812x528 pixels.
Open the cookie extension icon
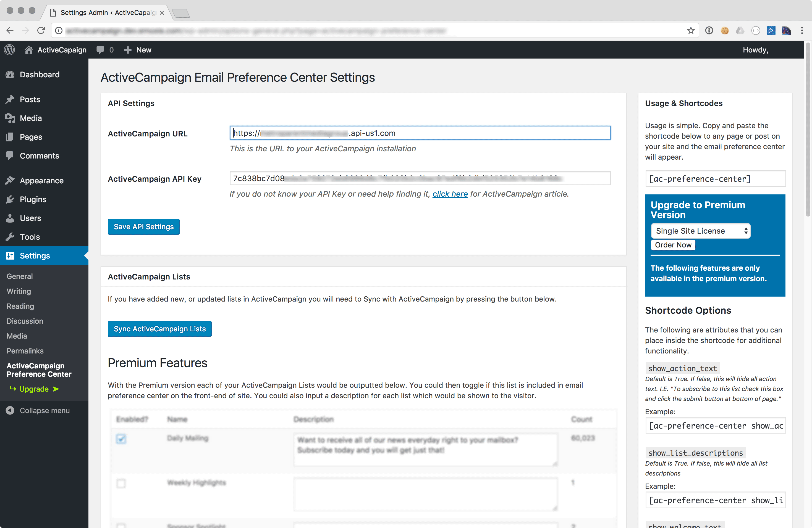(725, 31)
